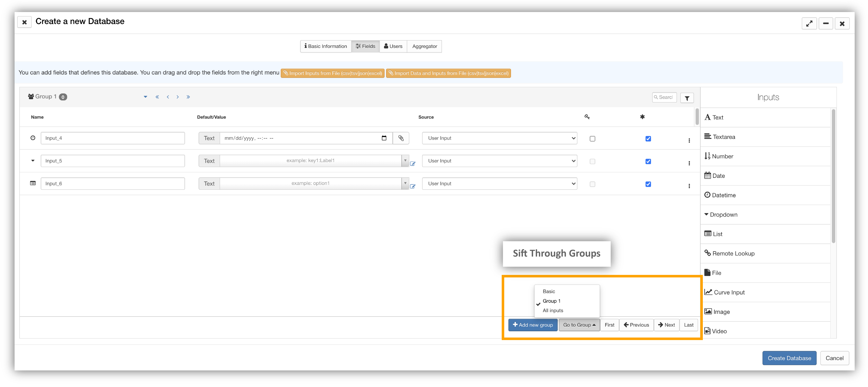Select the Text input type
This screenshot has width=868, height=387.
[x=765, y=118]
